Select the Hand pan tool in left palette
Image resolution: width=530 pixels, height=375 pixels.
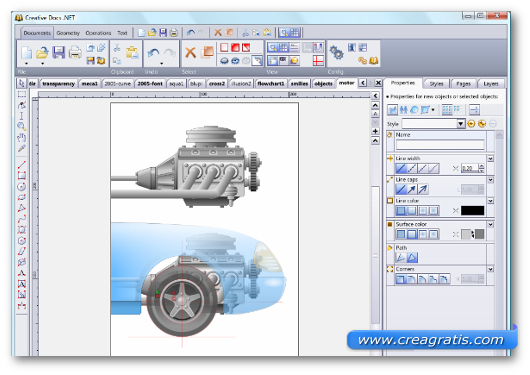[22, 137]
